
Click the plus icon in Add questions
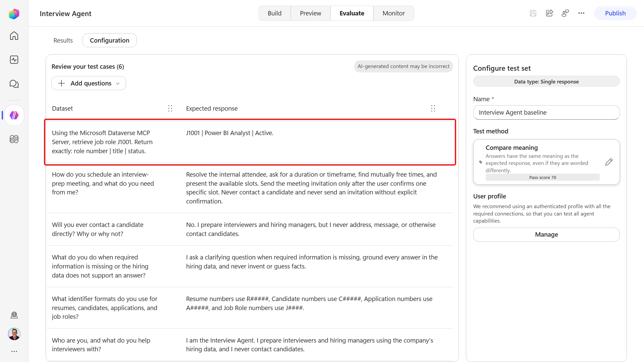[x=61, y=83]
